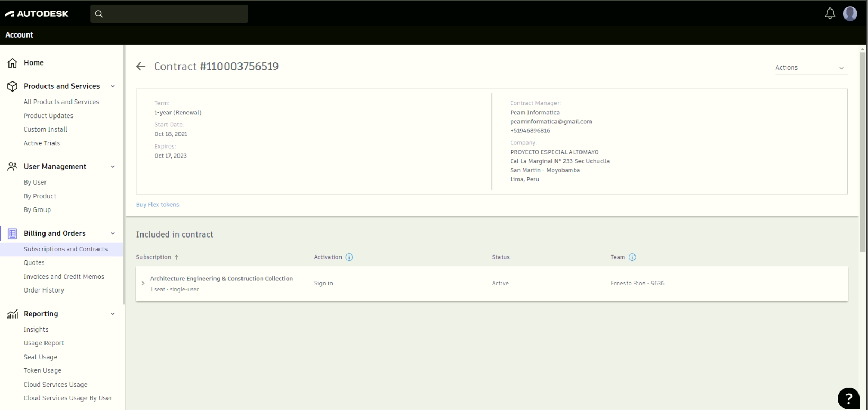868x410 pixels.
Task: Go to Order History page
Action: 43,290
